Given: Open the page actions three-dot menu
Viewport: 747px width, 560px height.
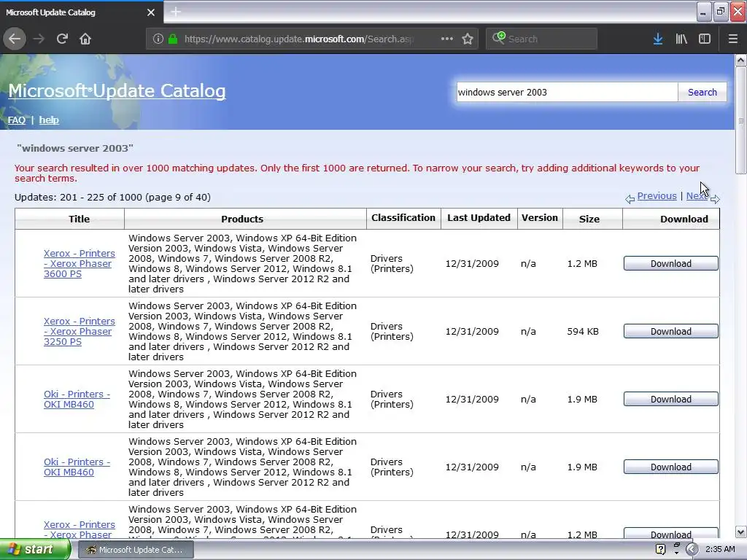Looking at the screenshot, I should coord(447,39).
